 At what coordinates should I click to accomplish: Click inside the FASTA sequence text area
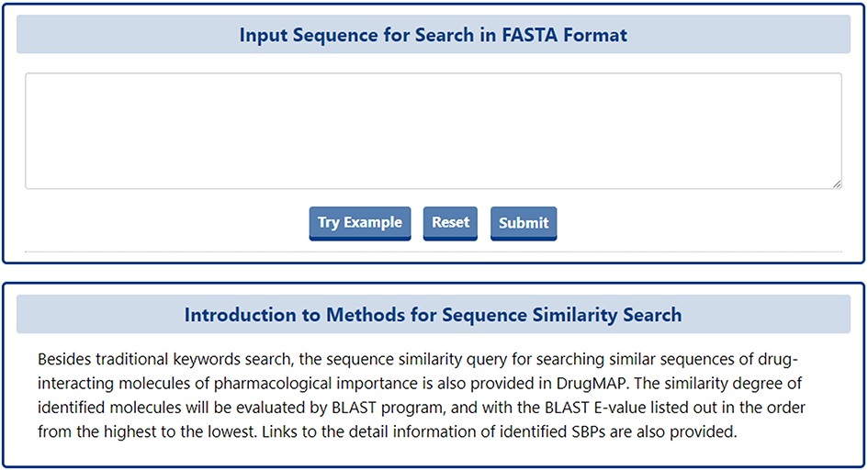click(x=433, y=130)
